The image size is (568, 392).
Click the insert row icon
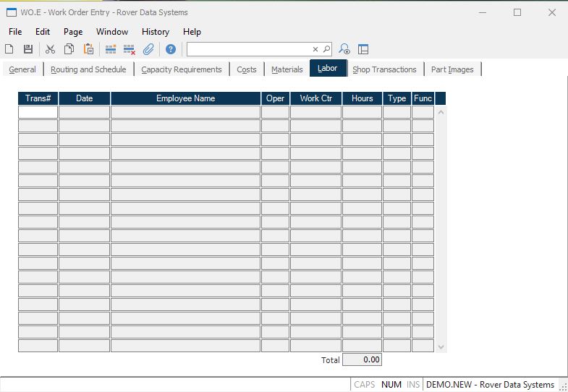(x=111, y=49)
